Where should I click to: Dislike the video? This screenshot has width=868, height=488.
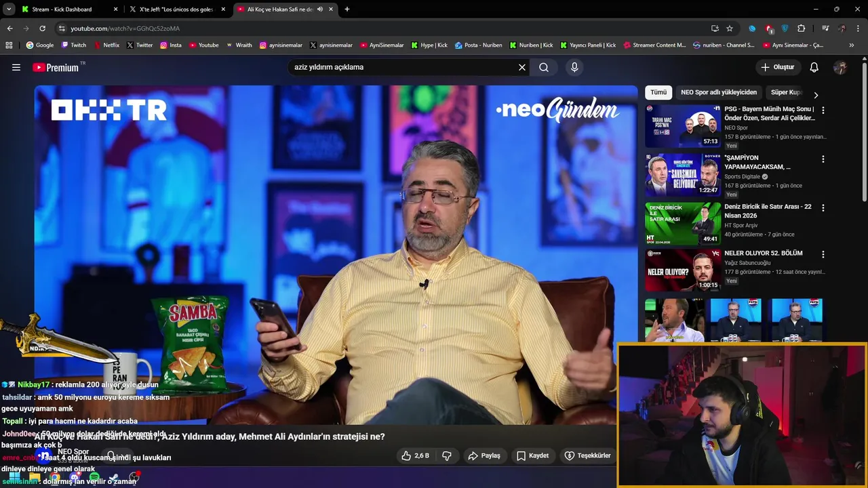point(447,455)
